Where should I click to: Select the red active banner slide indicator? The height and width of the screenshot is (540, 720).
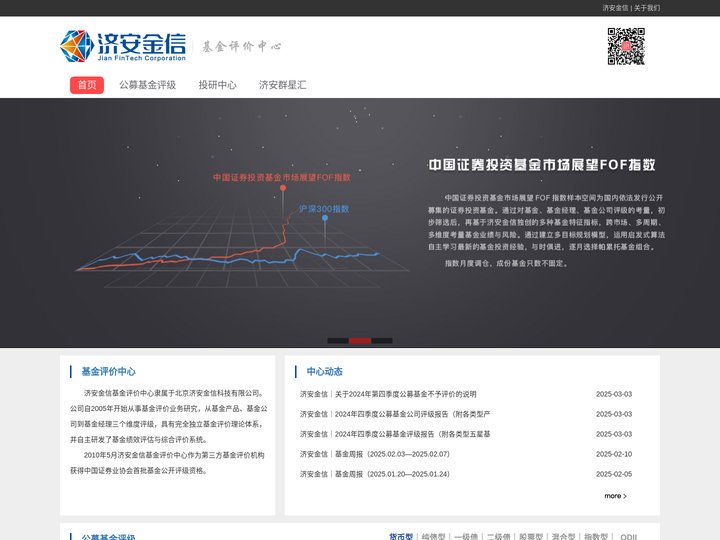coord(360,341)
